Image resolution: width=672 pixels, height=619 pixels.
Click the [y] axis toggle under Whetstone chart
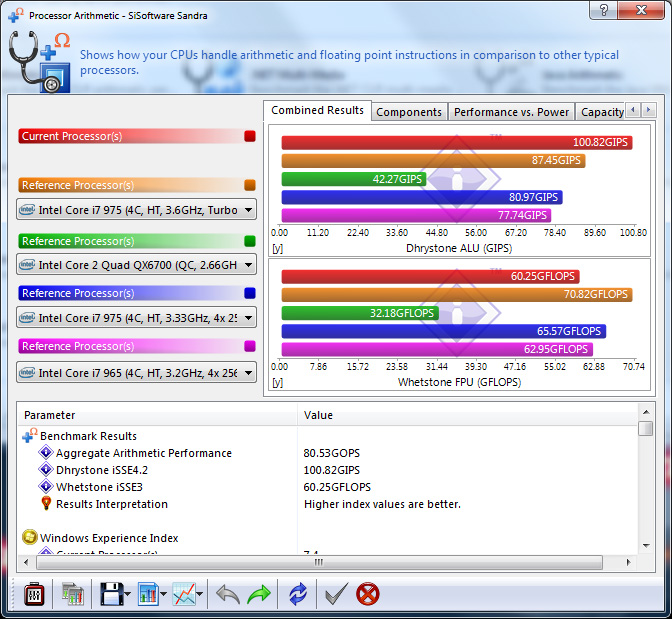(278, 382)
